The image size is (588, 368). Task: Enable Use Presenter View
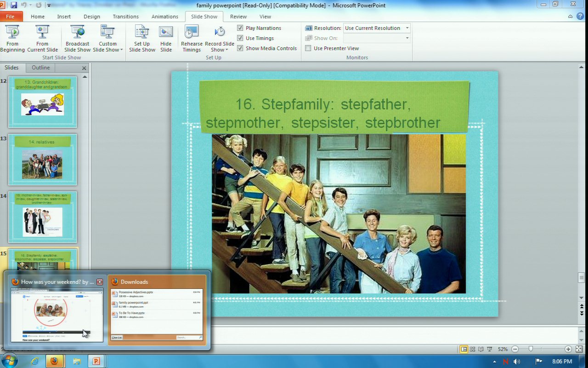pyautogui.click(x=308, y=48)
